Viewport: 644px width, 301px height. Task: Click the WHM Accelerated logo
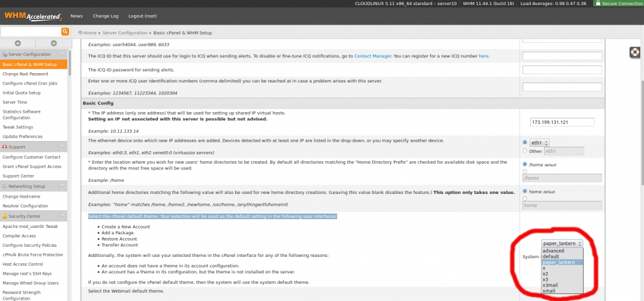[33, 16]
